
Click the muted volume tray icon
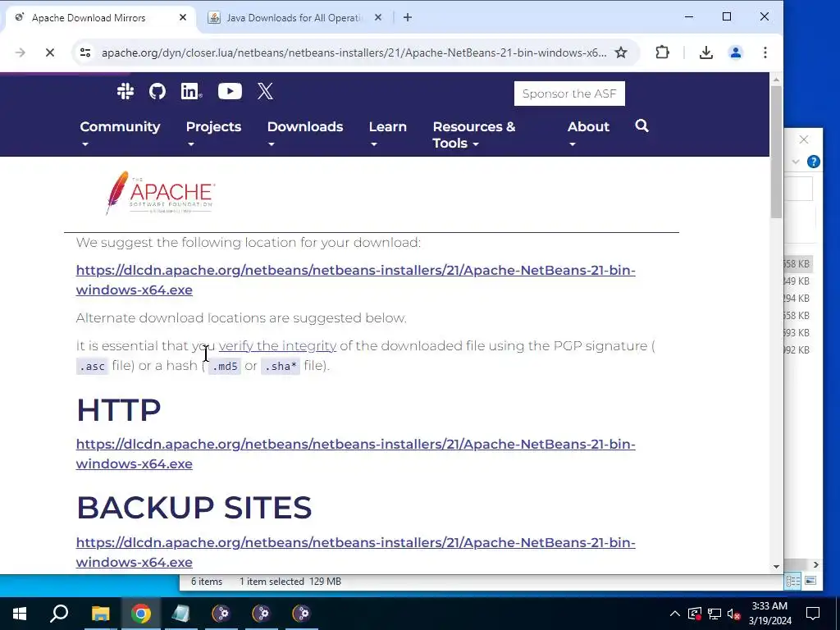(734, 614)
